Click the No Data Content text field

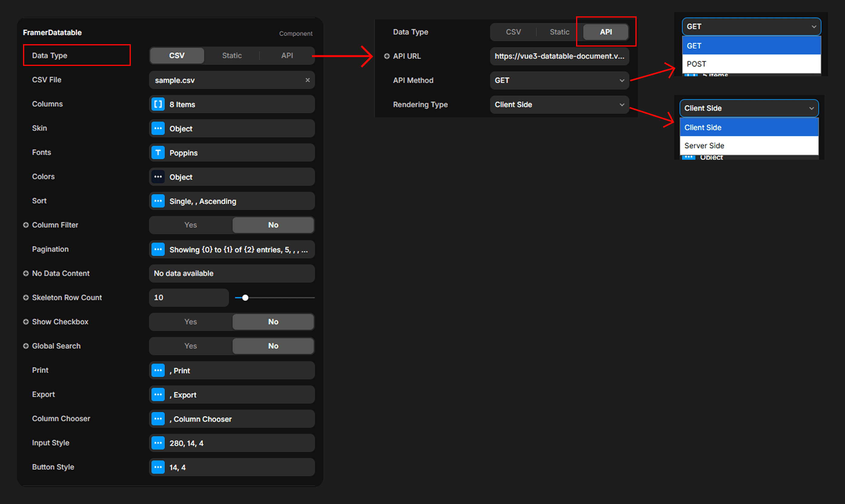232,273
